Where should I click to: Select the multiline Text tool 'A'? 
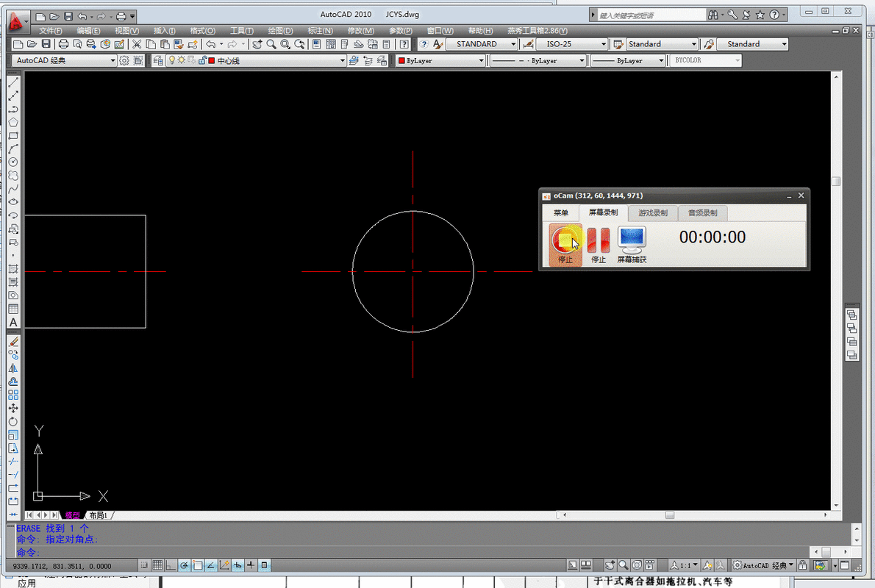pyautogui.click(x=13, y=323)
